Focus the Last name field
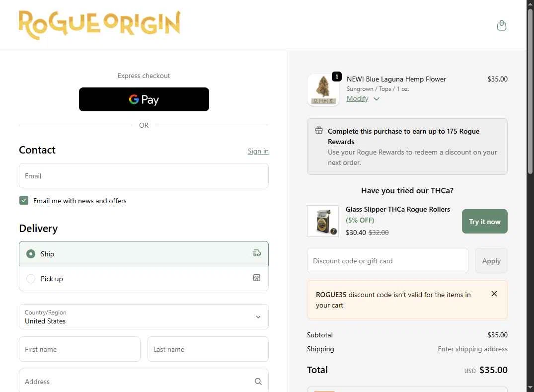 point(208,349)
